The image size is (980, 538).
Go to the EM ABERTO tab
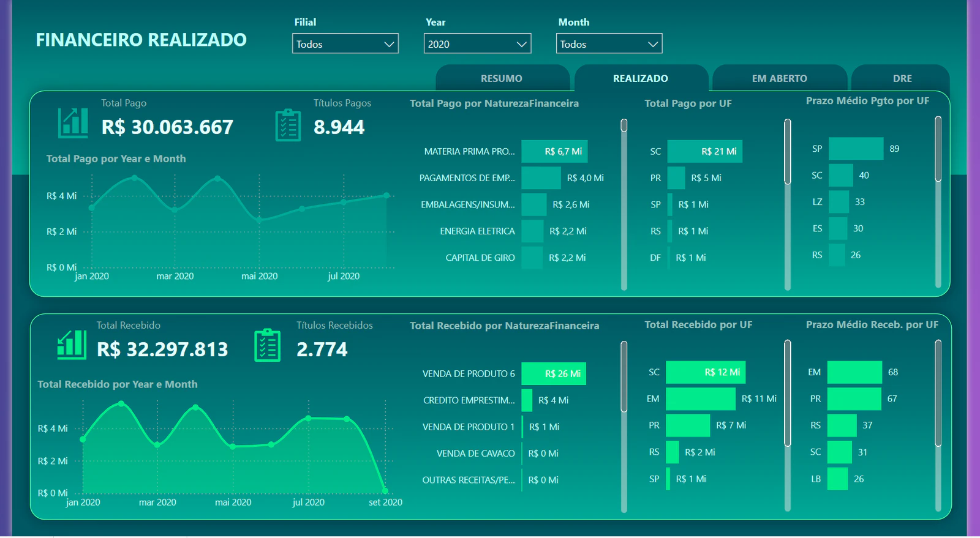tap(780, 78)
